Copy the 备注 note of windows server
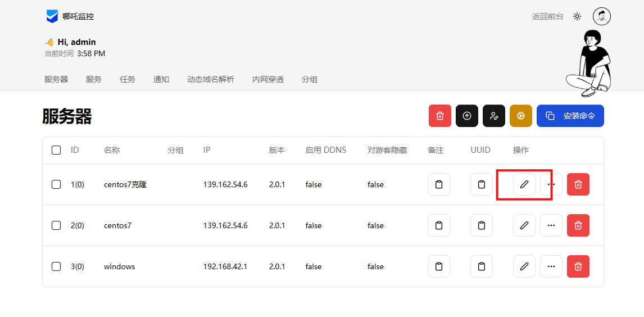The width and height of the screenshot is (644, 317). click(439, 266)
